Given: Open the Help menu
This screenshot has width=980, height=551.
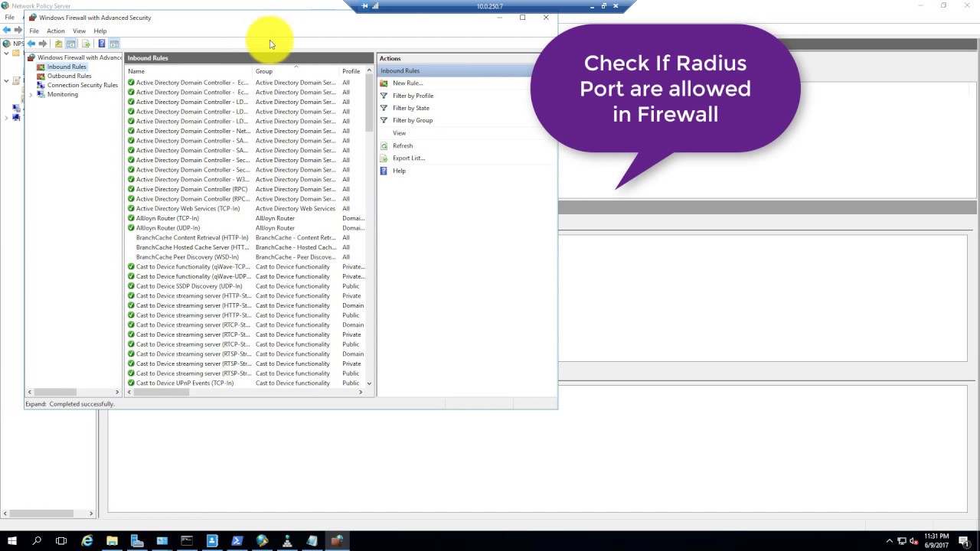Looking at the screenshot, I should (x=100, y=31).
